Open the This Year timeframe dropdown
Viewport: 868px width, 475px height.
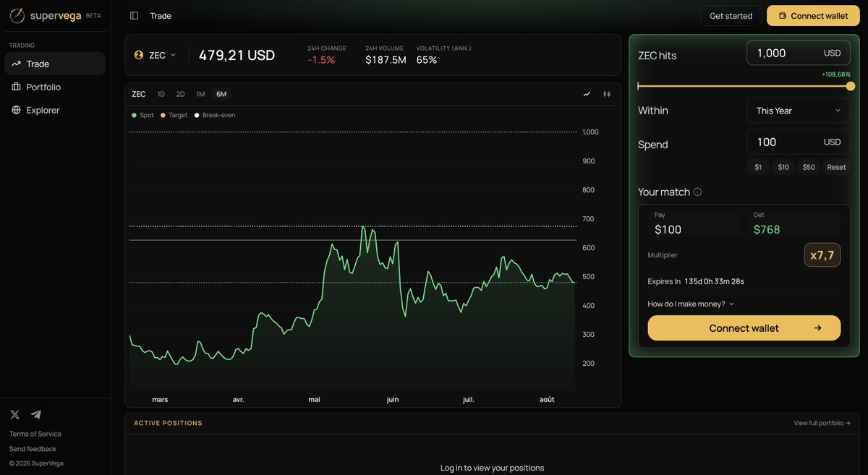[x=799, y=111]
